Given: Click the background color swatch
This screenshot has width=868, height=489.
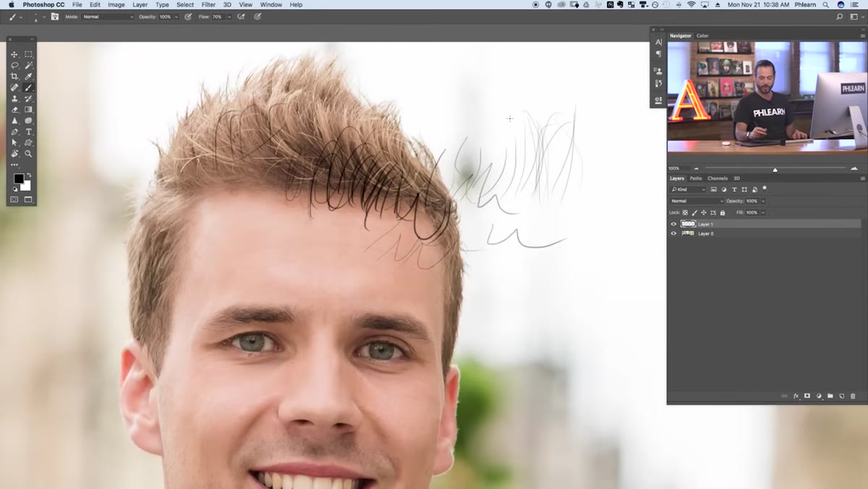Looking at the screenshot, I should coord(27,187).
